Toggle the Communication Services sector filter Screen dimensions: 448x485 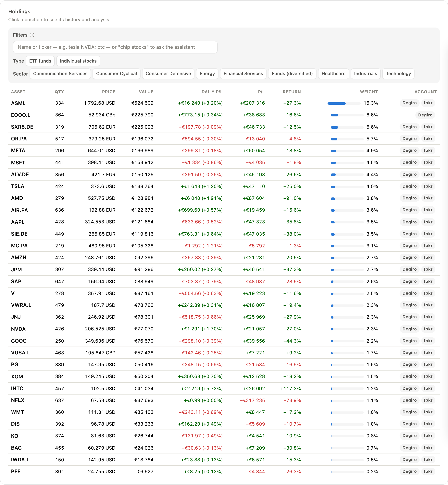click(60, 74)
